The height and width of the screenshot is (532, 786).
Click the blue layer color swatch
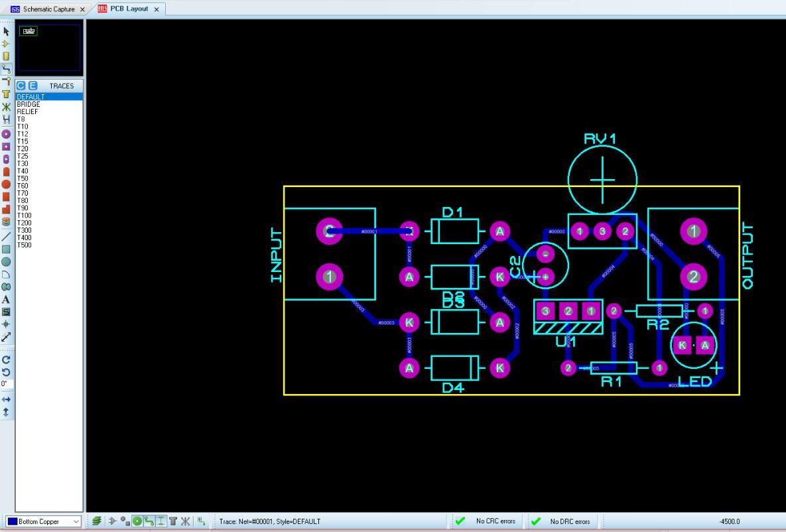point(13,521)
